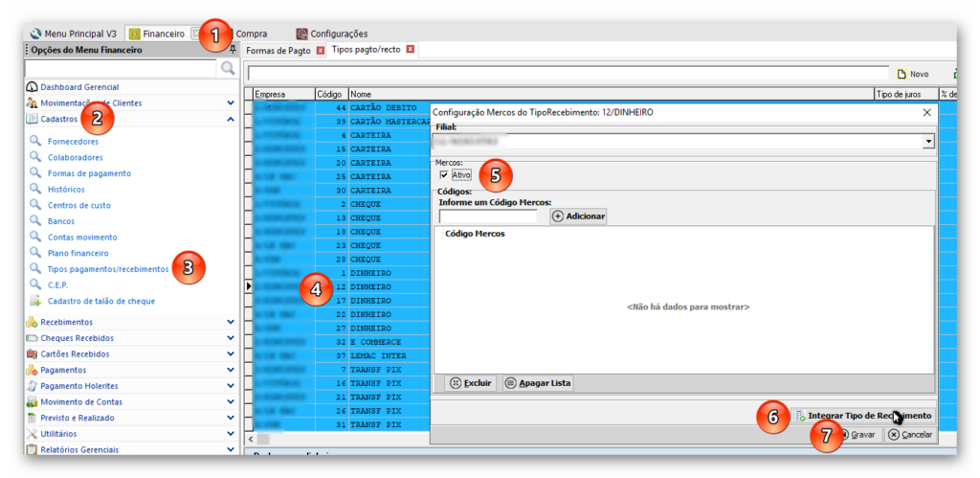Open Colaboradores under Cadastros
This screenshot has height=478, width=980.
click(75, 158)
